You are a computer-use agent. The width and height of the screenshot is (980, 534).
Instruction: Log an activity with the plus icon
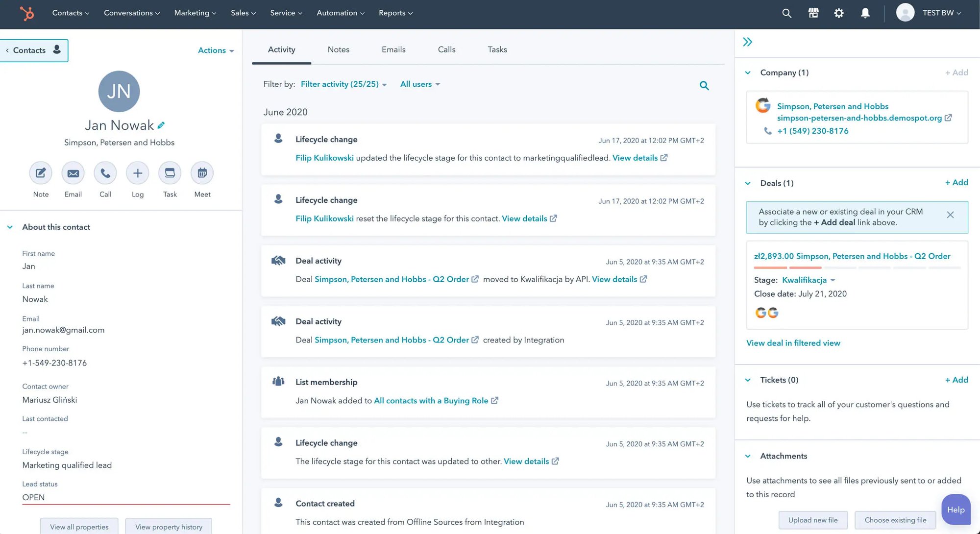[x=138, y=173]
